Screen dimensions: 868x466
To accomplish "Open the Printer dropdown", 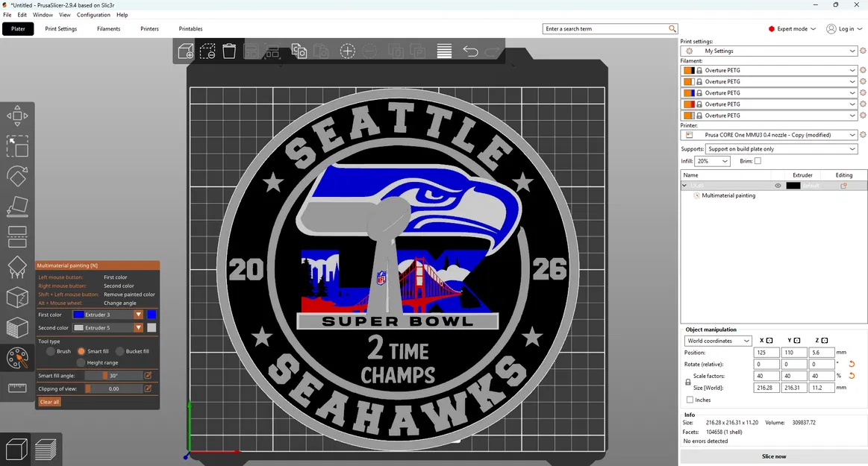I will pyautogui.click(x=772, y=134).
